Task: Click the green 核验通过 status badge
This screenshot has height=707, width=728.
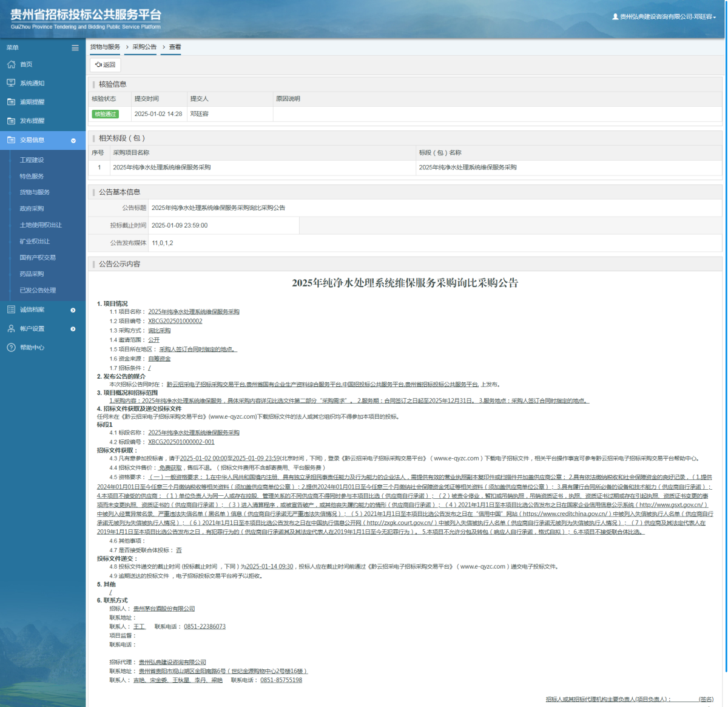Action: pyautogui.click(x=105, y=114)
